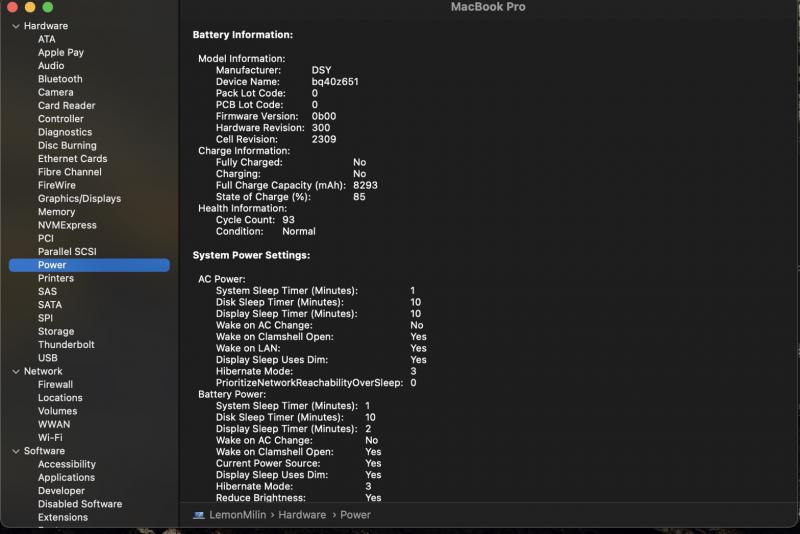Open the PCI entry
Viewport: 800px width, 534px height.
click(45, 238)
